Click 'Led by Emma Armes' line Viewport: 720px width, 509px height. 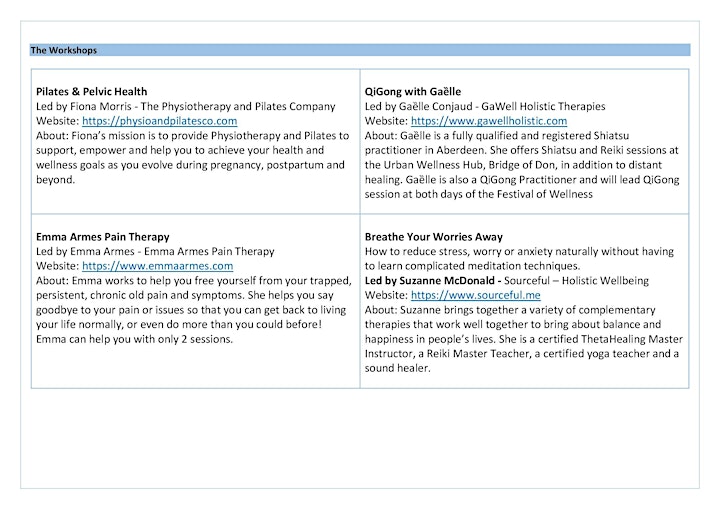(155, 251)
